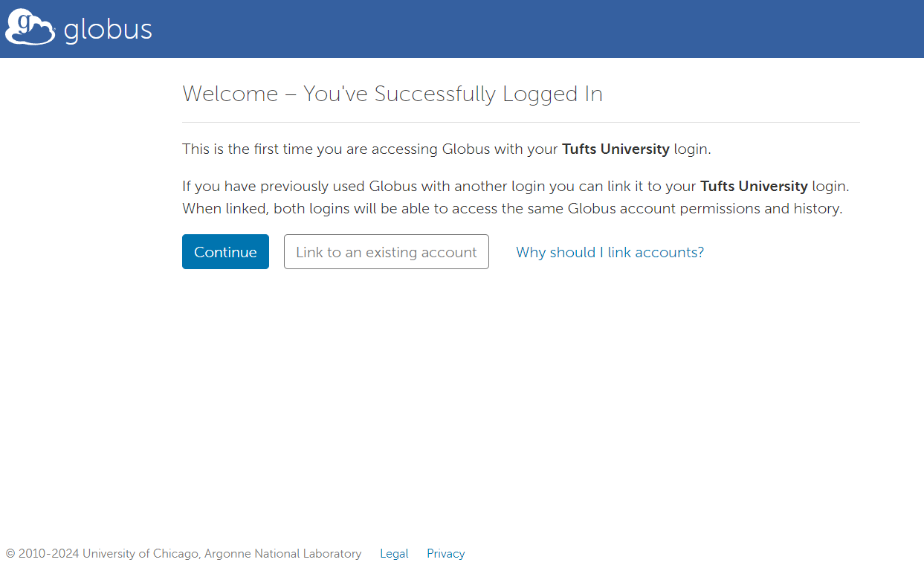The height and width of the screenshot is (571, 924).
Task: Select the globus wordmark in the header
Action: (x=109, y=29)
